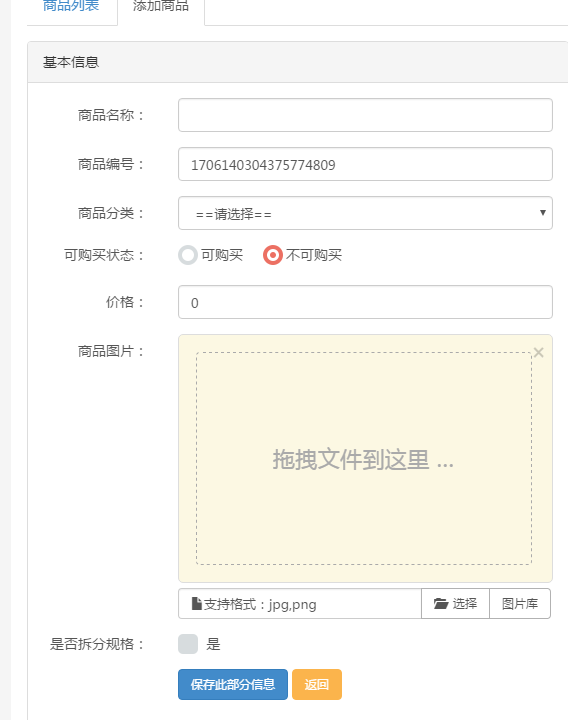Click the 保存此部分信息 button
The width and height of the screenshot is (568, 720).
coord(233,684)
